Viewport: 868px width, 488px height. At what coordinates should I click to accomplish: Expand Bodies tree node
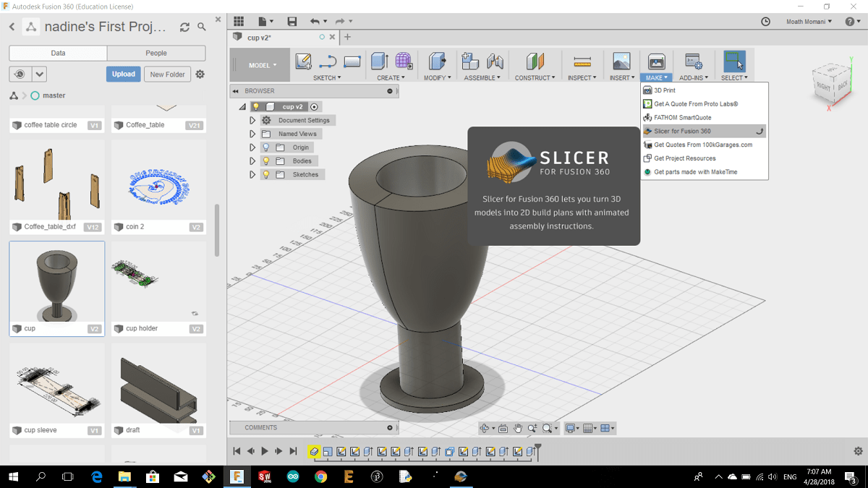(252, 161)
